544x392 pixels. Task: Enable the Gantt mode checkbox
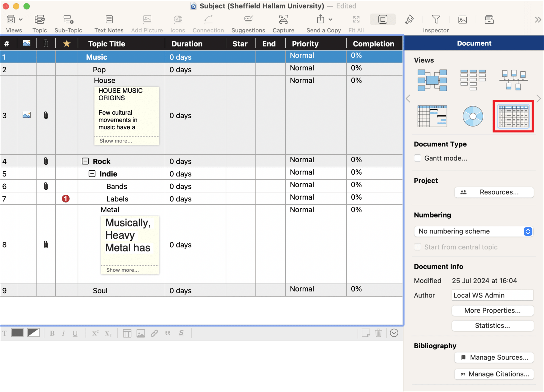point(418,158)
